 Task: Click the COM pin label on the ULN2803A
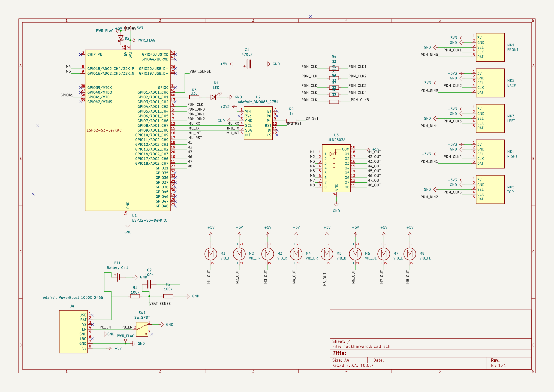[346, 149]
